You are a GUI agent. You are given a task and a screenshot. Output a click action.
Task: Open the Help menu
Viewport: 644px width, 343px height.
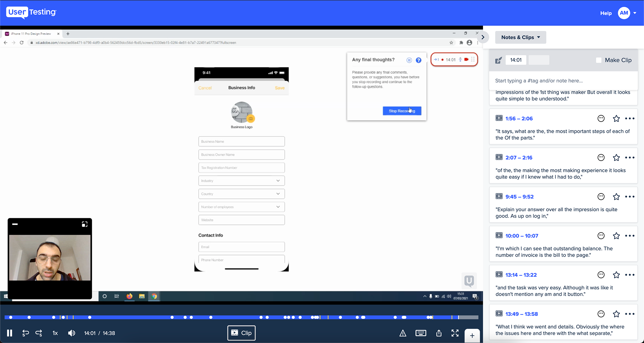(606, 13)
